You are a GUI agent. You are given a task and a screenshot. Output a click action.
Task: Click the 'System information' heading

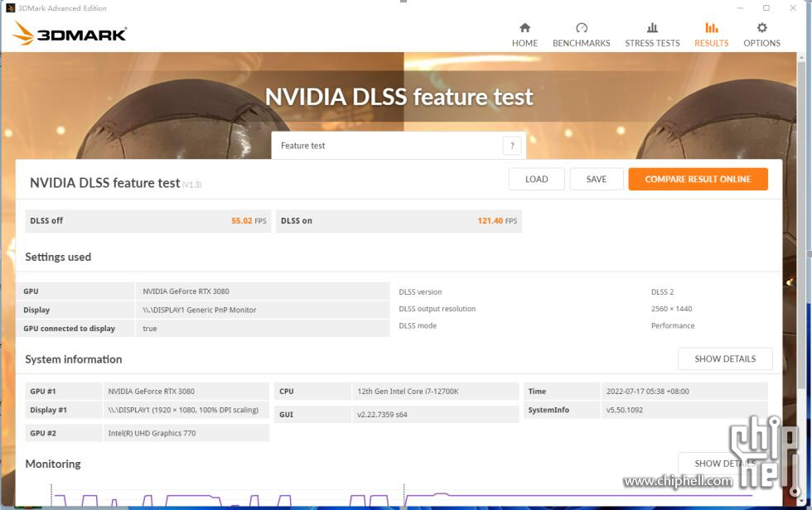click(x=74, y=359)
